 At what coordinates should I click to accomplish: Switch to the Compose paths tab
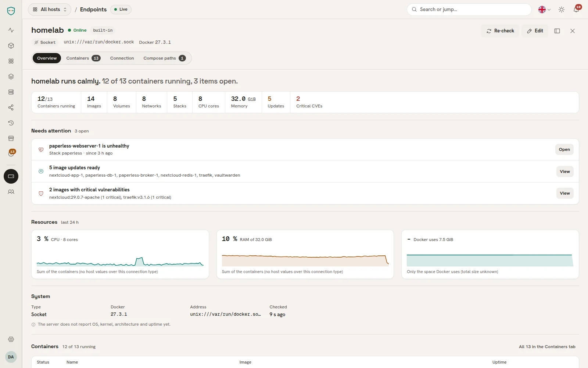(165, 58)
